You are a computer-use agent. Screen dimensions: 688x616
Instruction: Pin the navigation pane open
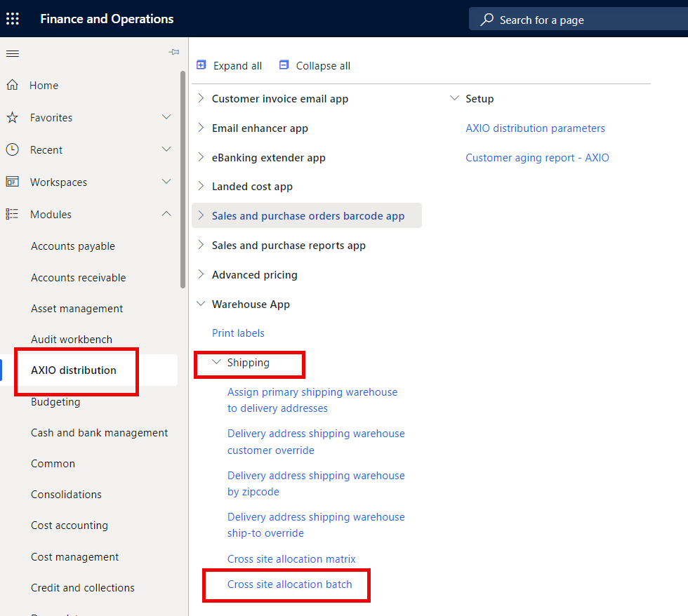point(173,51)
